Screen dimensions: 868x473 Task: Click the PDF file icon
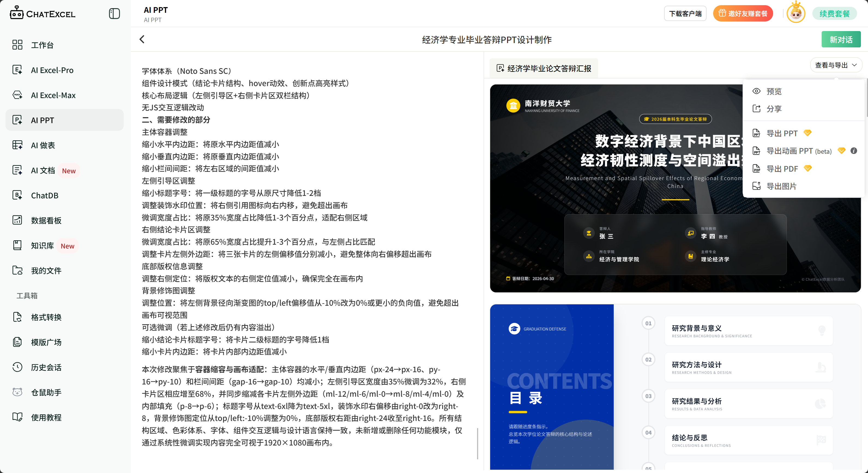[757, 169]
